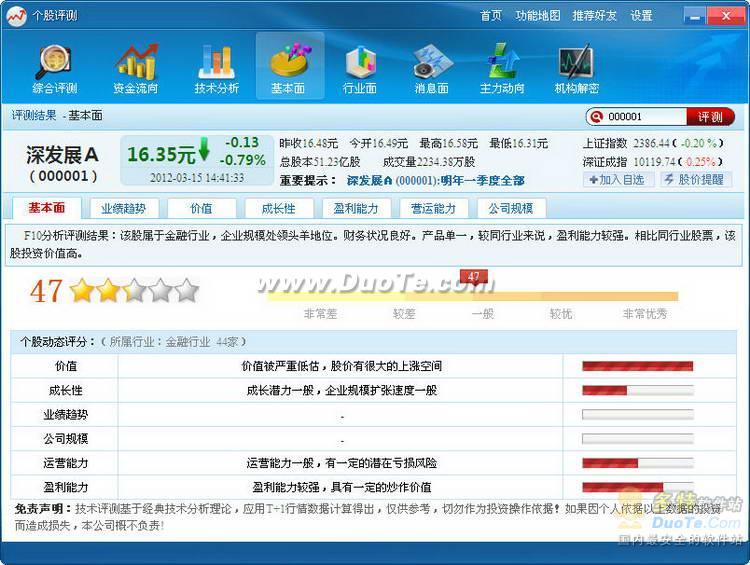Open 消息面 news view icon
The height and width of the screenshot is (565, 750).
coord(431,68)
